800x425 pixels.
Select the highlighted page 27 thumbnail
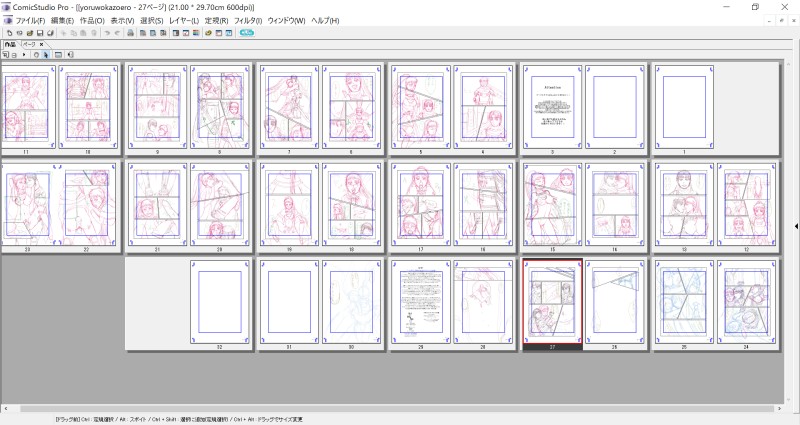coord(553,301)
